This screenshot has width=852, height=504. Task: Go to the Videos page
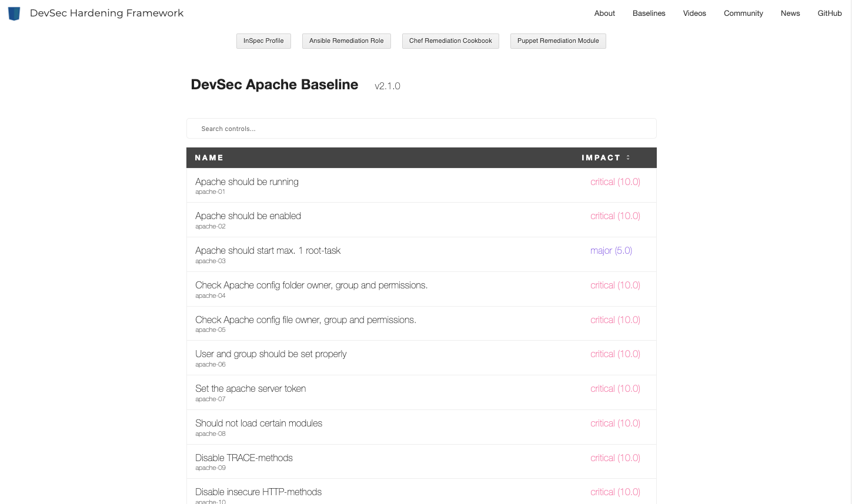point(694,13)
